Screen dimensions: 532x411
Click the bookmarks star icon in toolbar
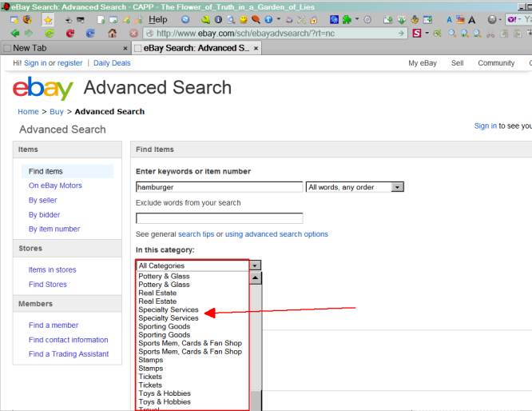[x=48, y=19]
